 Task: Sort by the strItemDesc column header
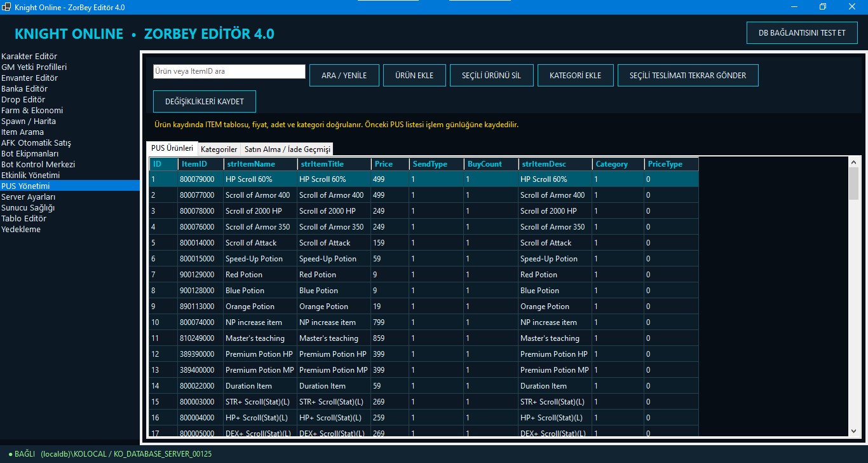(x=555, y=164)
